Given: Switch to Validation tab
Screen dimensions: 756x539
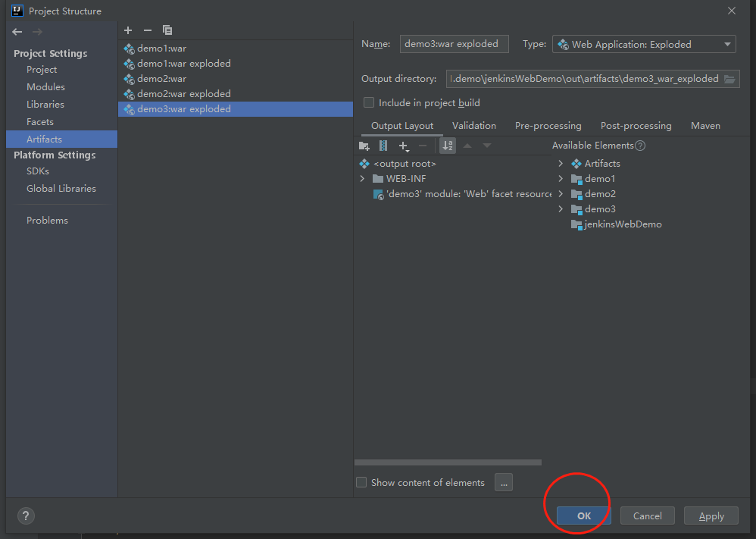Looking at the screenshot, I should coord(474,126).
